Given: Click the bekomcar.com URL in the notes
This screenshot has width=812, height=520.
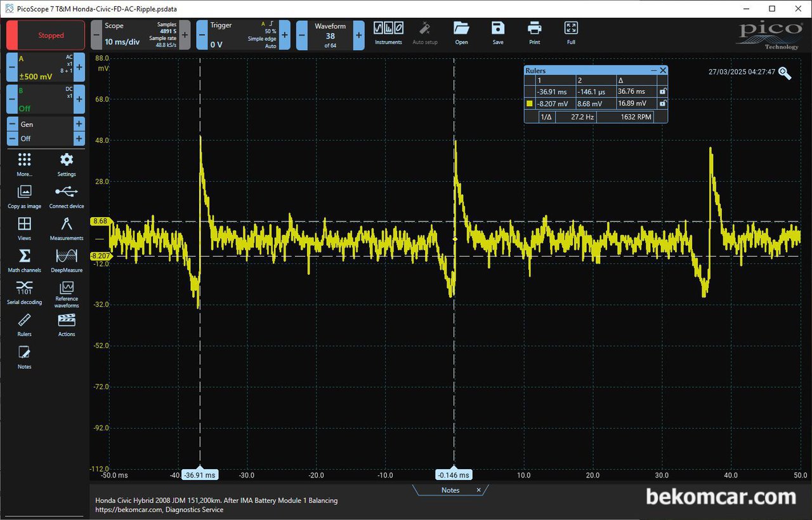Looking at the screenshot, I should 129,509.
